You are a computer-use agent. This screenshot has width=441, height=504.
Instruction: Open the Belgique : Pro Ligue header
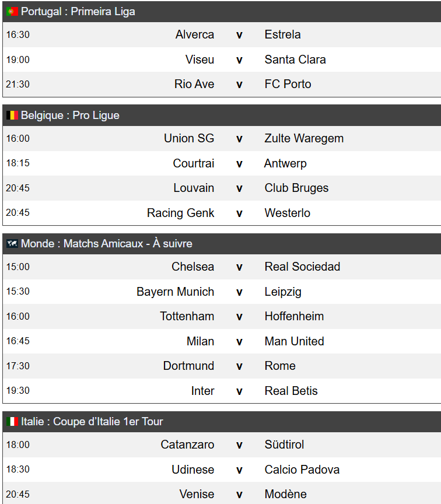click(x=222, y=115)
